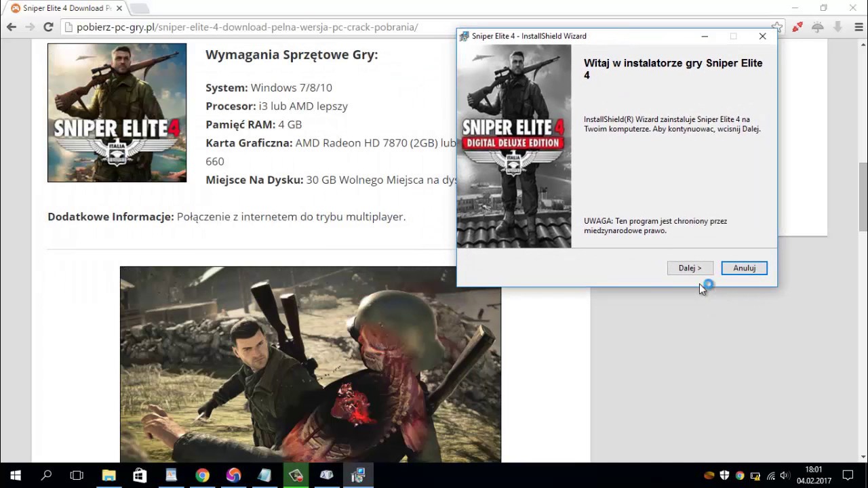The image size is (868, 488).
Task: Open the Action Center notification icon
Action: 848,475
